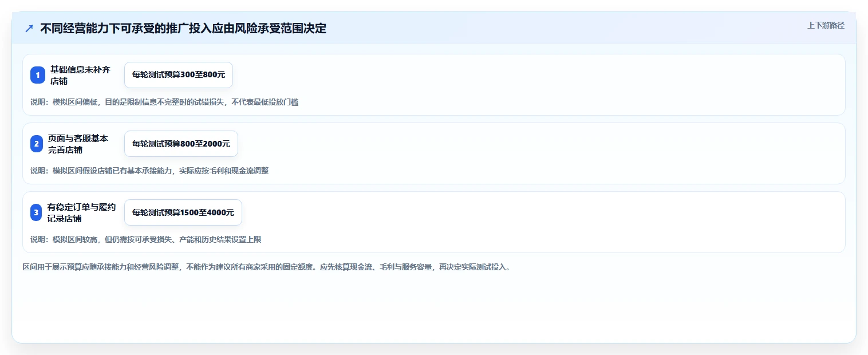Click the 页面与客服基本完善店铺 label
Image resolution: width=868 pixels, height=355 pixels.
[78, 144]
